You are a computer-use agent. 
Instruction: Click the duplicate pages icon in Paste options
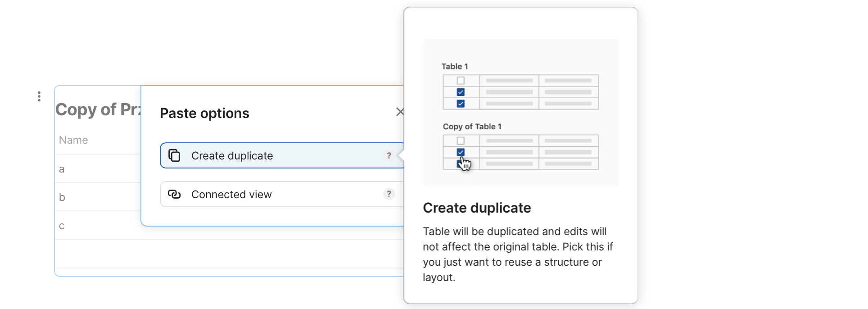[x=174, y=155]
